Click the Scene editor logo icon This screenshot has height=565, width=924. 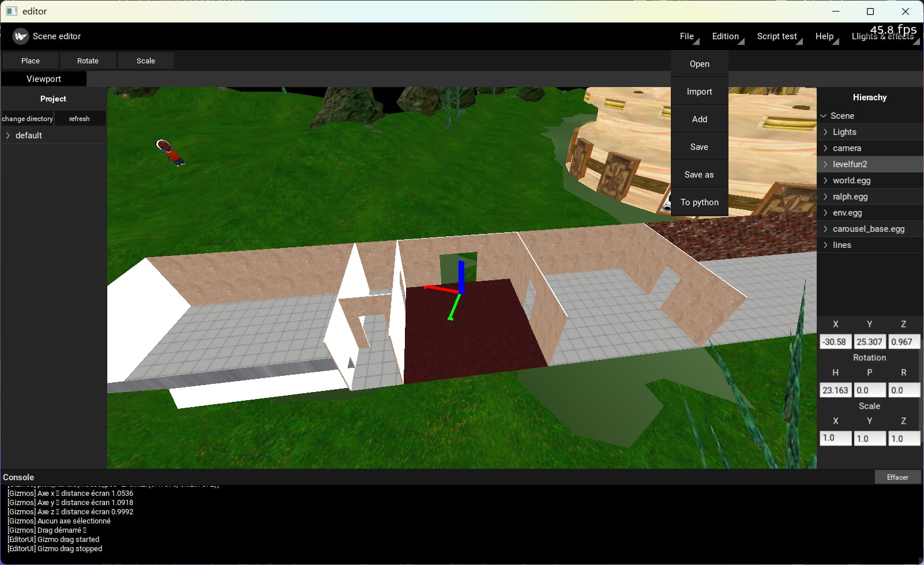point(21,36)
